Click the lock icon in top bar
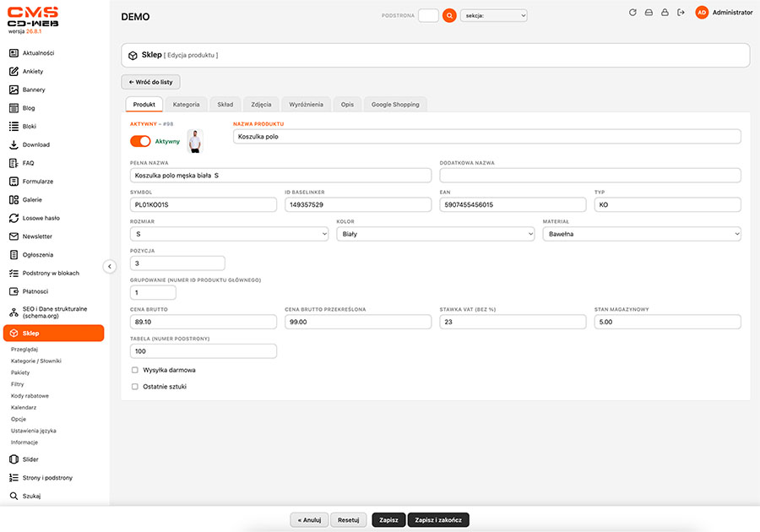The image size is (760, 532). click(665, 13)
